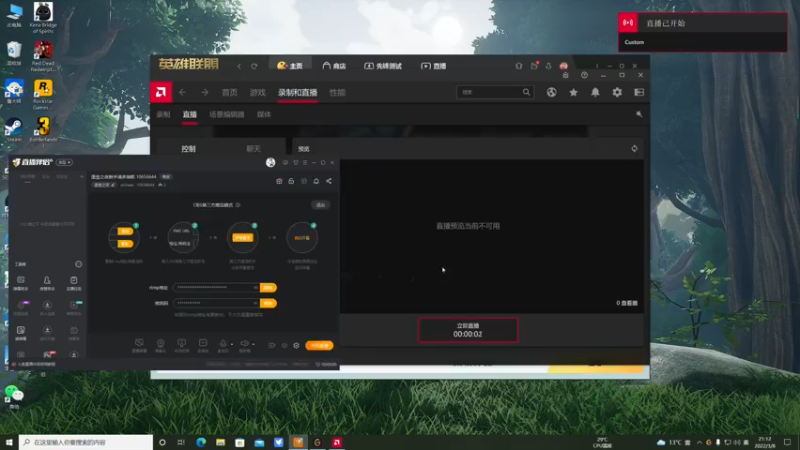Add a scene with plus icon
Image resolution: width=800 pixels, height=450 pixels.
pyautogui.click(x=82, y=177)
